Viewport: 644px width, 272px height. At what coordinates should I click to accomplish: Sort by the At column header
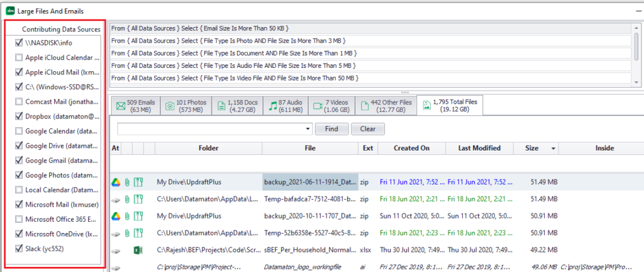116,149
